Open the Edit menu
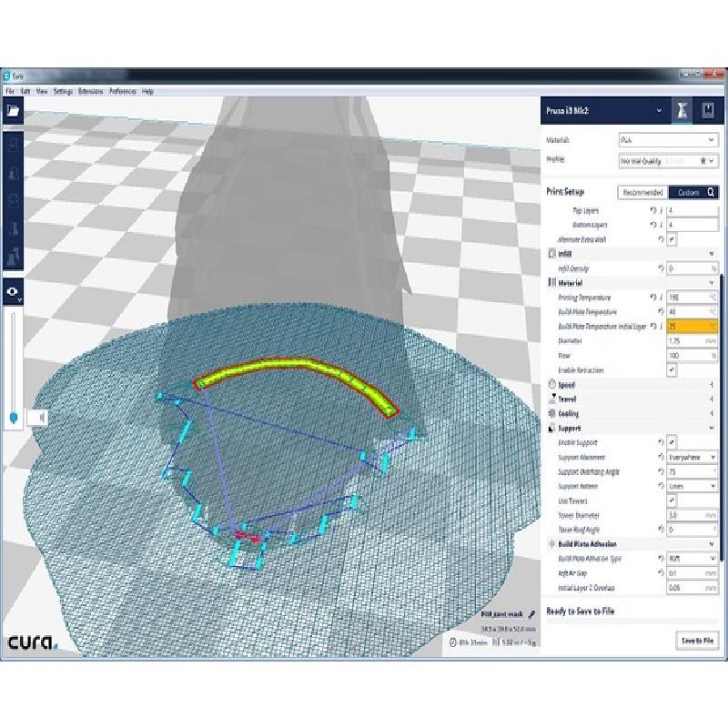The image size is (728, 728). coord(25,91)
